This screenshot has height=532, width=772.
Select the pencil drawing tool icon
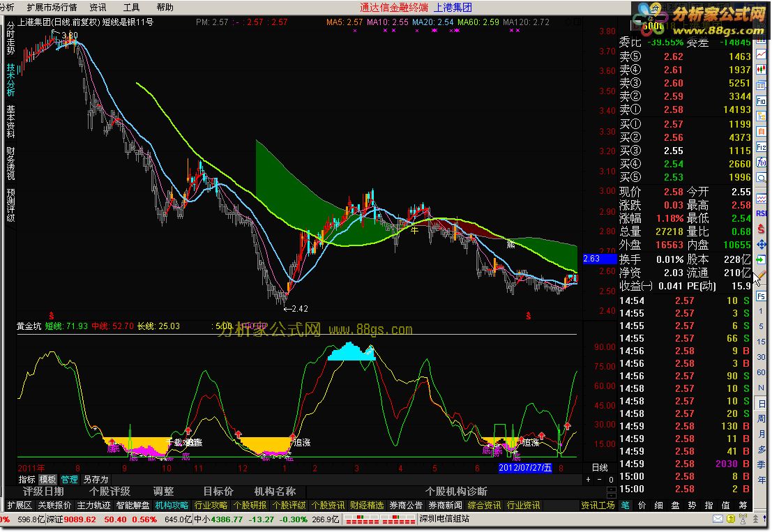[761, 275]
